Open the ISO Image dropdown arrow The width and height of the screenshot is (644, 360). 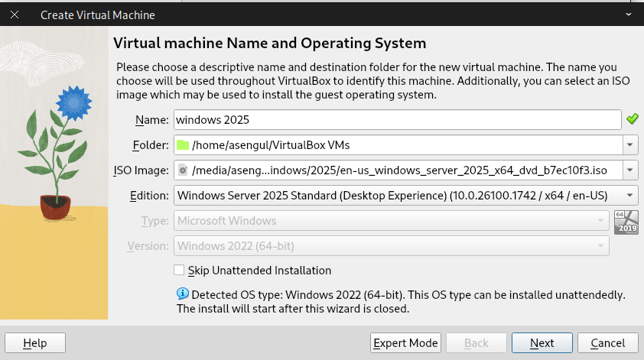[630, 170]
